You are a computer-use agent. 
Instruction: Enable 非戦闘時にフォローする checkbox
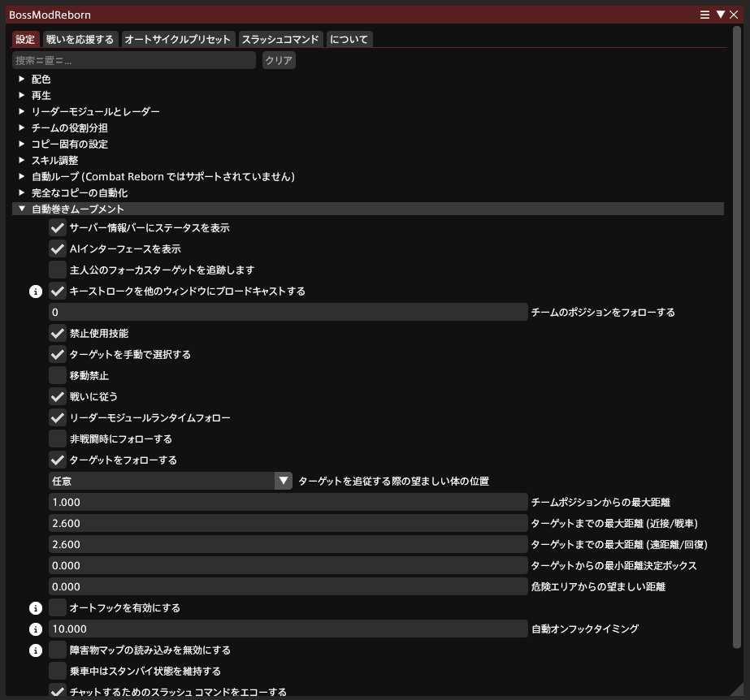point(58,439)
